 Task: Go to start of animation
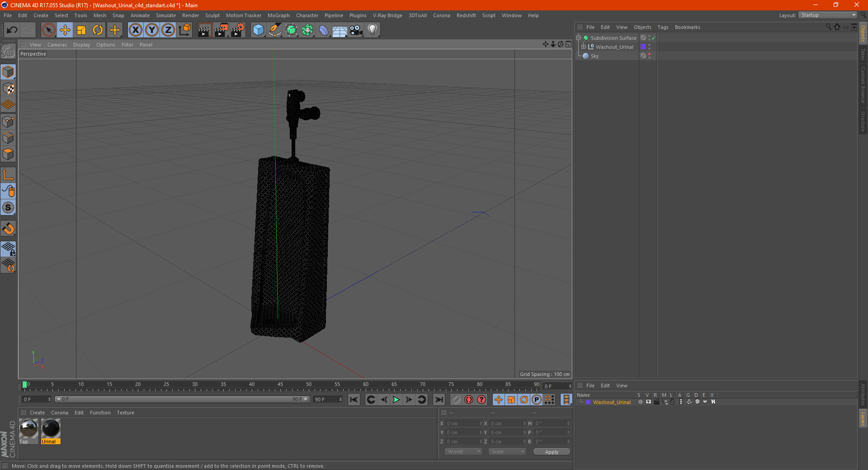click(x=354, y=399)
